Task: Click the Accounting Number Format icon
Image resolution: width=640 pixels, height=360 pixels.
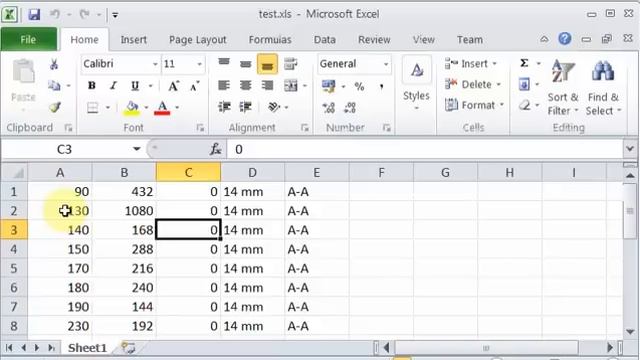Action: coord(329,86)
